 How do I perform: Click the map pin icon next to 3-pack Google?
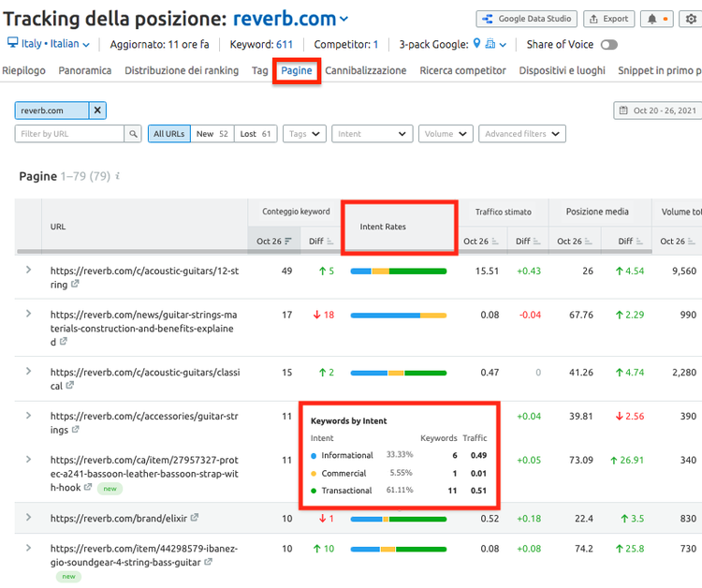pos(476,43)
